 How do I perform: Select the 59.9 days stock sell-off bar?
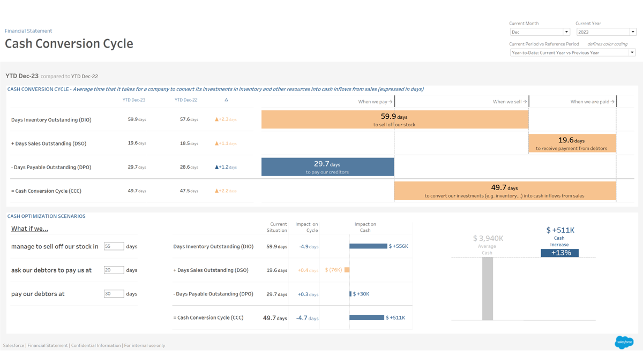click(394, 119)
